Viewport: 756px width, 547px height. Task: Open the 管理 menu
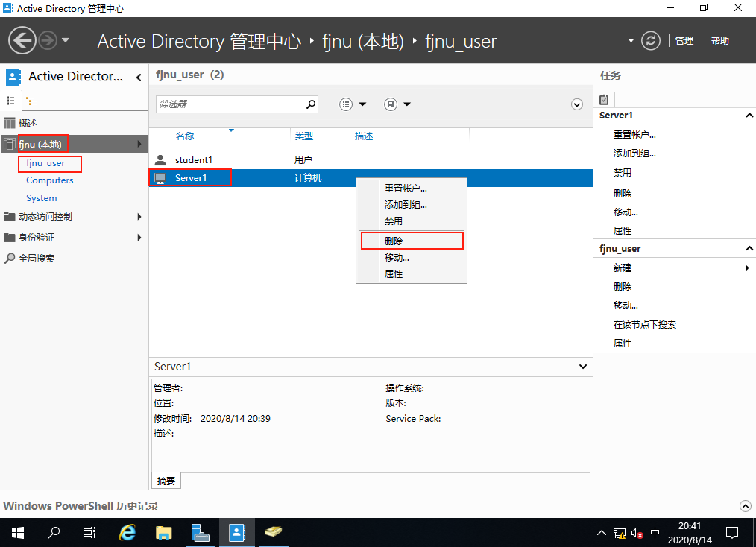coord(684,41)
